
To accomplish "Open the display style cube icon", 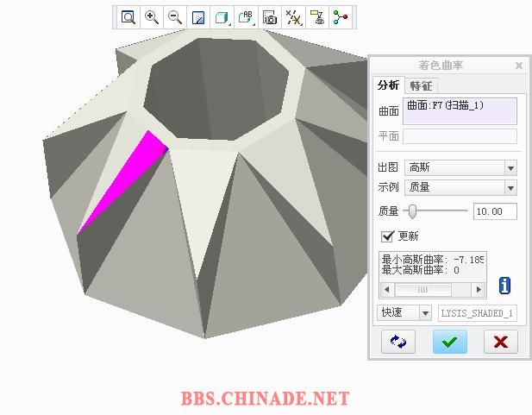I will pyautogui.click(x=222, y=17).
